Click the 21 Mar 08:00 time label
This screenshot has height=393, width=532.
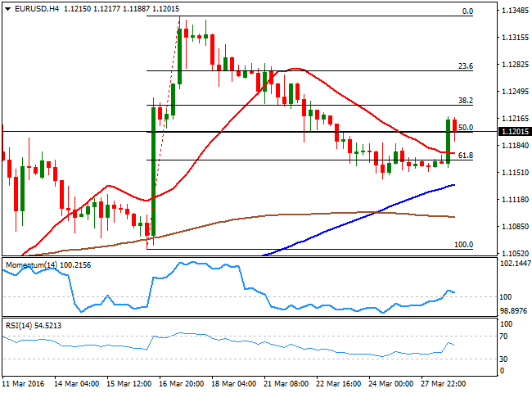click(x=286, y=384)
